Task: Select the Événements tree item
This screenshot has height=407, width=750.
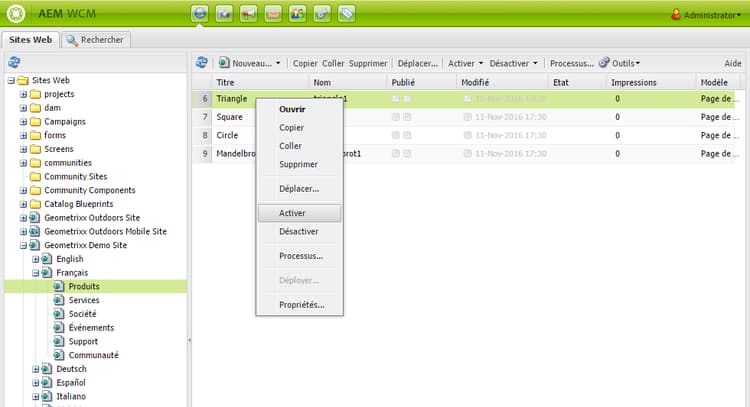Action: click(91, 328)
